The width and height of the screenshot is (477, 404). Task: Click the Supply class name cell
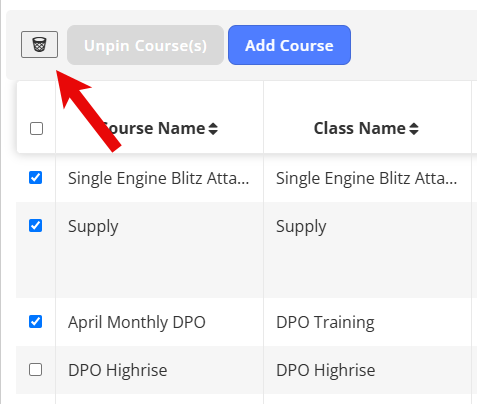tap(301, 227)
